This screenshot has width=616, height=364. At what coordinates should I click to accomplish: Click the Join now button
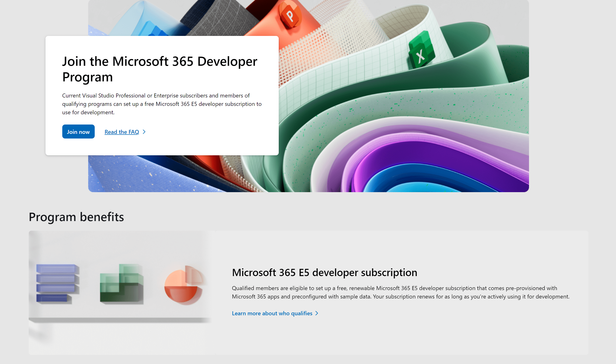pyautogui.click(x=78, y=132)
